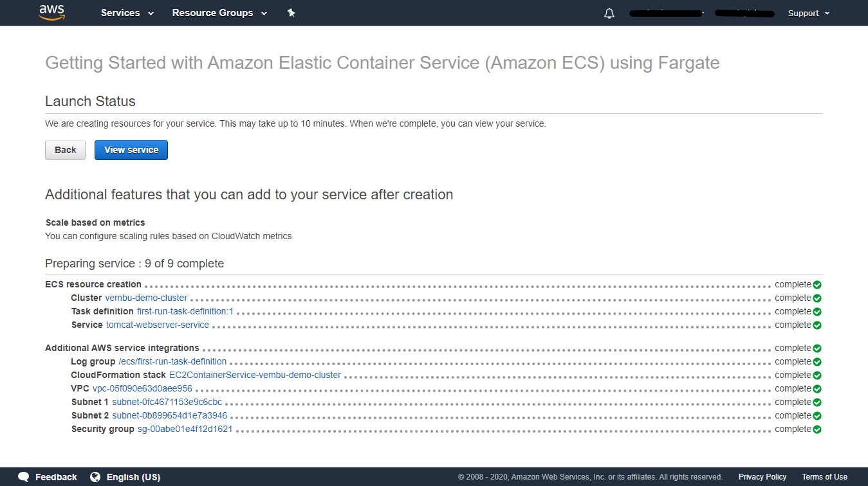Click the AWS logo home icon
The image size is (868, 486).
point(52,12)
